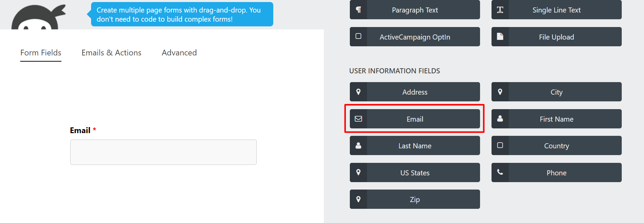Click the envelope icon on Email field
The image size is (644, 223).
358,119
